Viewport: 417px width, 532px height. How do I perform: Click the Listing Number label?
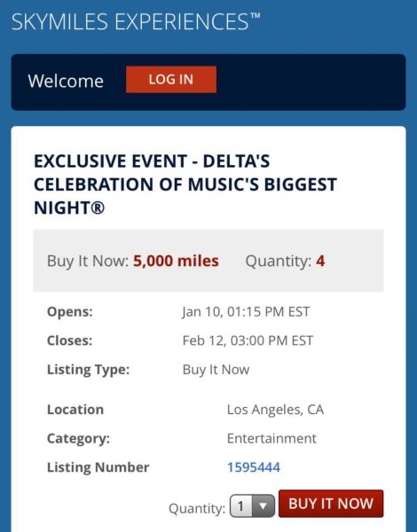pos(98,467)
